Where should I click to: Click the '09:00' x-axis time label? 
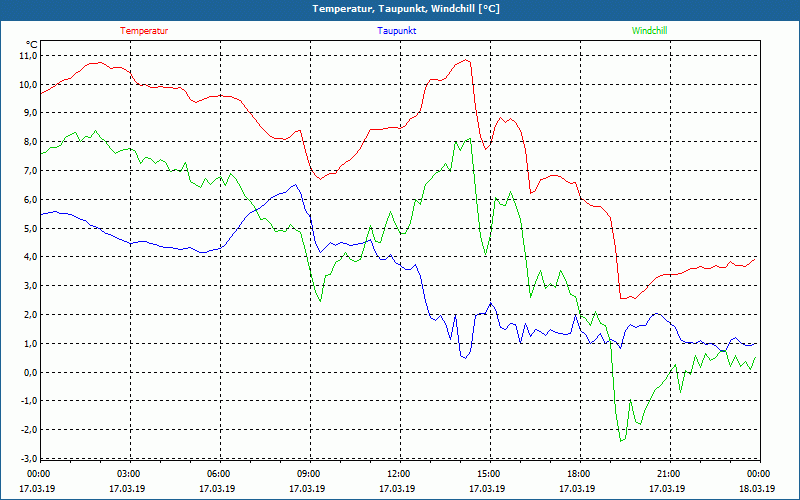point(308,474)
